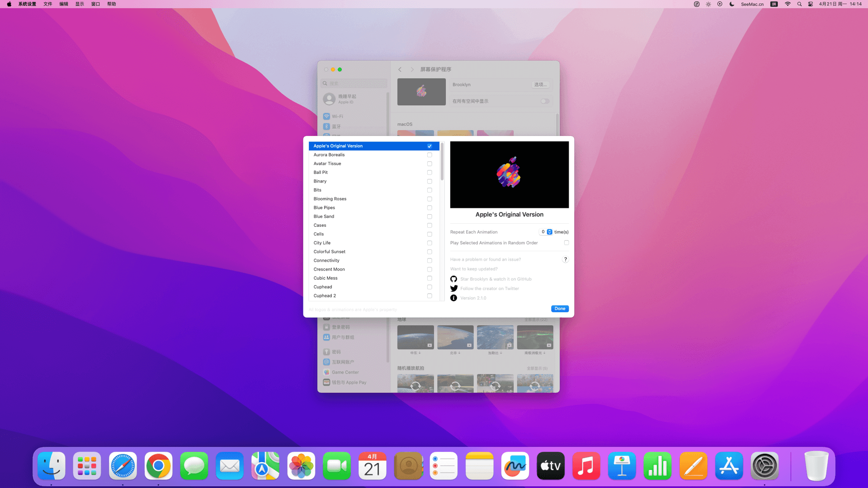Open the 显示 menu
Screen dimensions: 868x488
pos(80,4)
